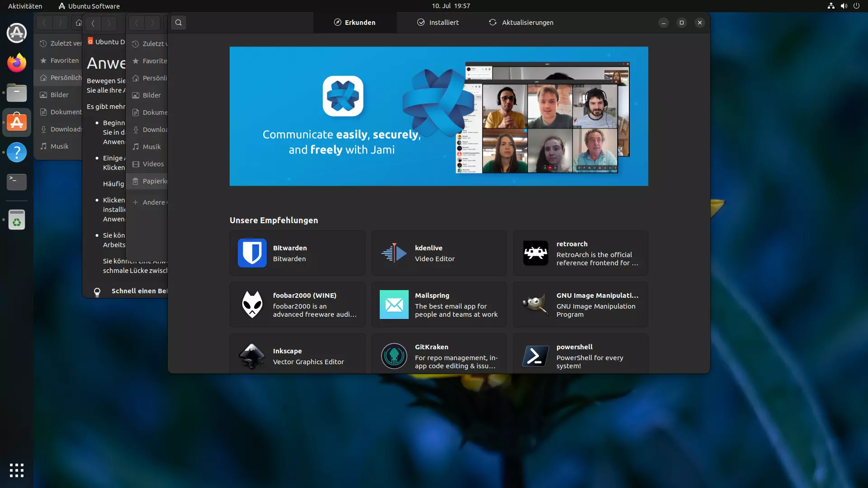Switch to the Installiert tab
Screen dimensions: 868x488
pyautogui.click(x=438, y=23)
